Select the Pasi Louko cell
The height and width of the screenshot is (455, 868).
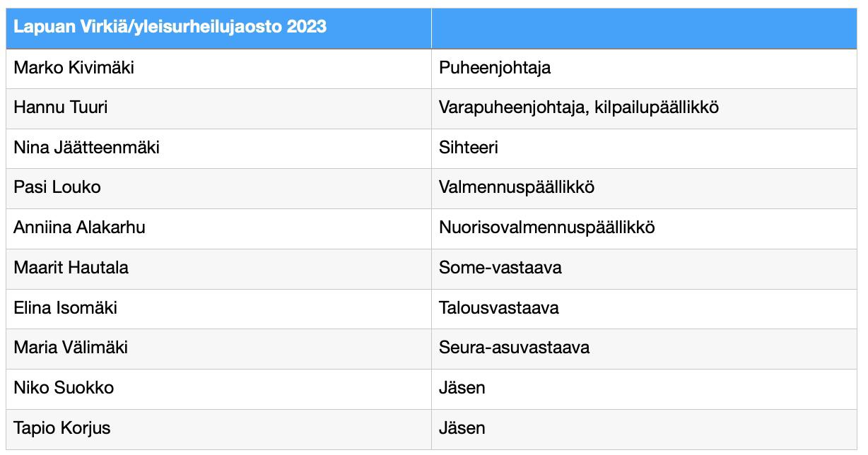[x=218, y=189]
